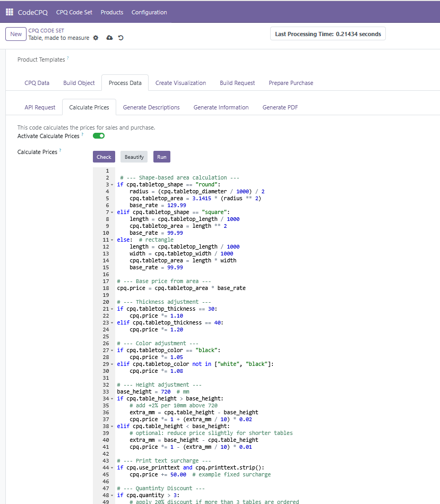Collapse the code fold at line 3
This screenshot has height=504, width=440.
click(113, 185)
